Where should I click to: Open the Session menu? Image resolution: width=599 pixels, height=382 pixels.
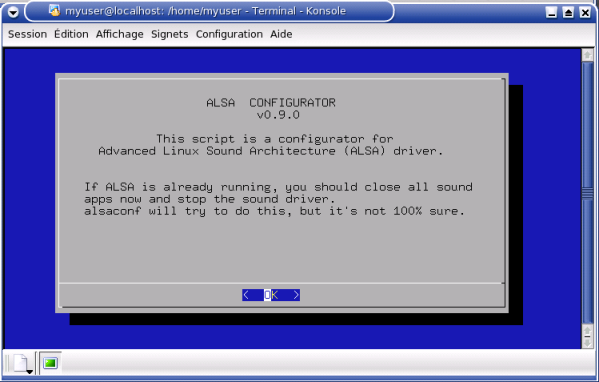[x=28, y=34]
